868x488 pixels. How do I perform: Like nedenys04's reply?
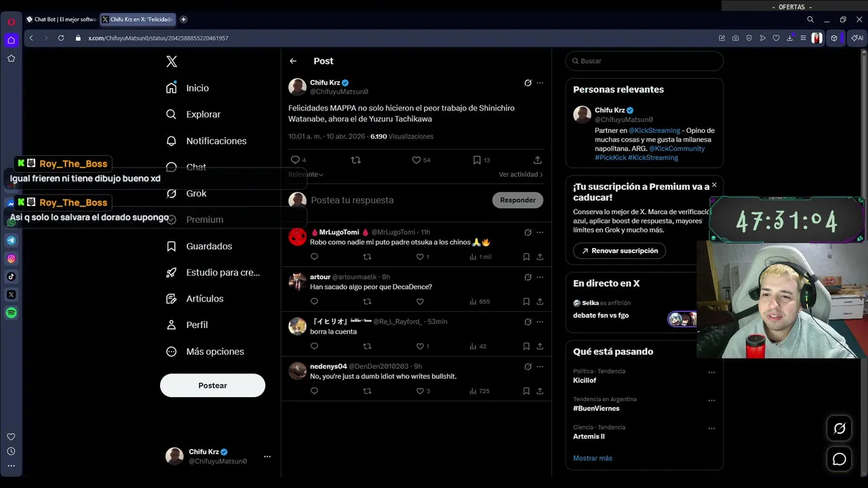(x=420, y=391)
